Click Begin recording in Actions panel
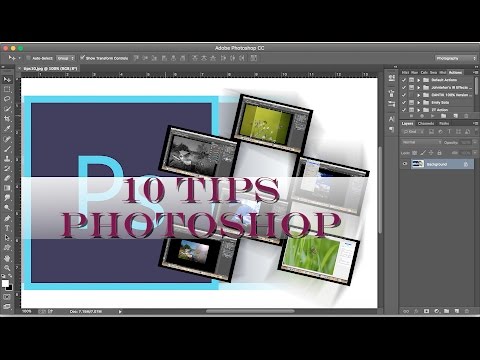 pyautogui.click(x=422, y=116)
